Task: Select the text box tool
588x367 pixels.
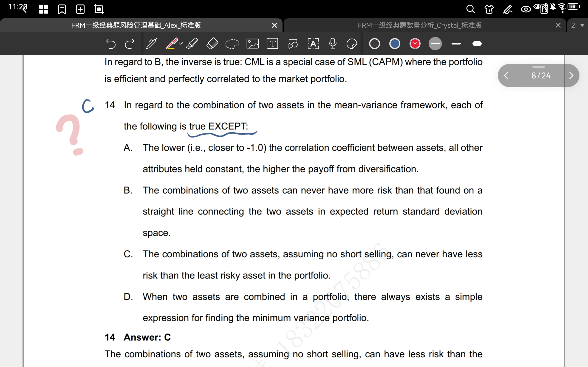Action: [273, 44]
